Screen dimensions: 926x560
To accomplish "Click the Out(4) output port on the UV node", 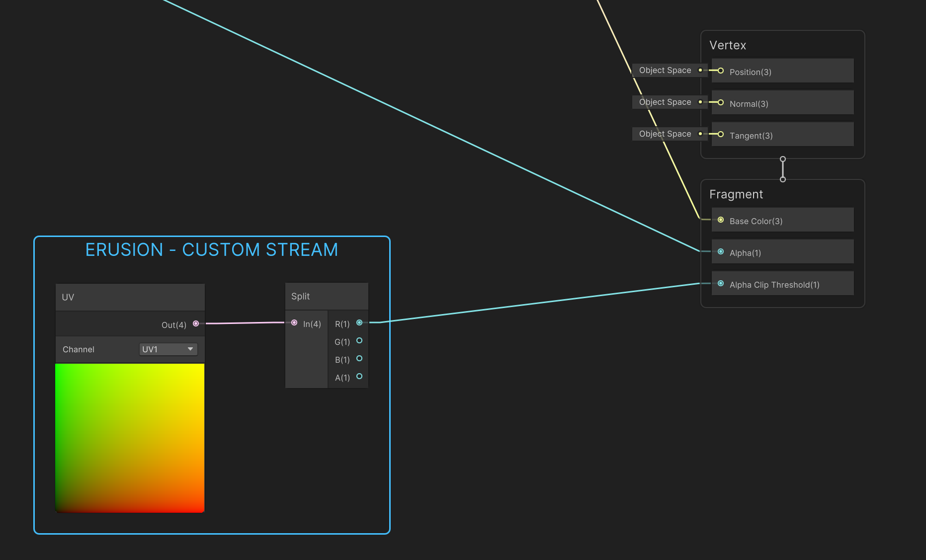I will click(196, 323).
